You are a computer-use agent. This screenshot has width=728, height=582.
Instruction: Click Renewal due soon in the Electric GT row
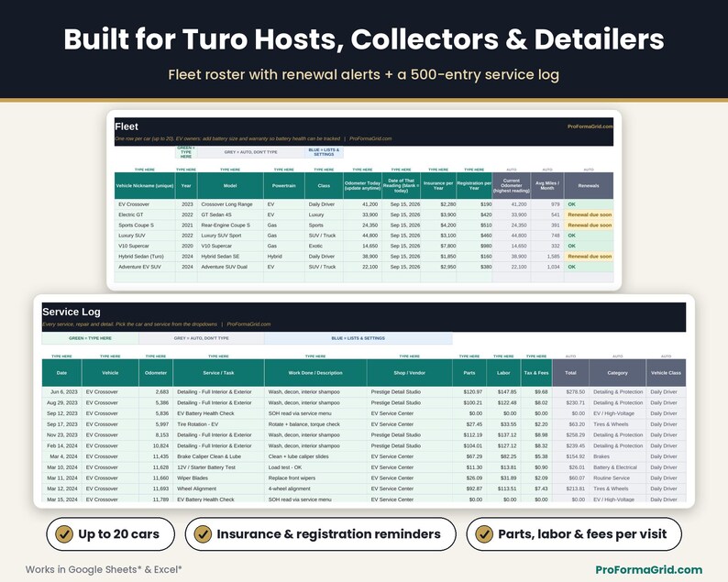pyautogui.click(x=590, y=214)
